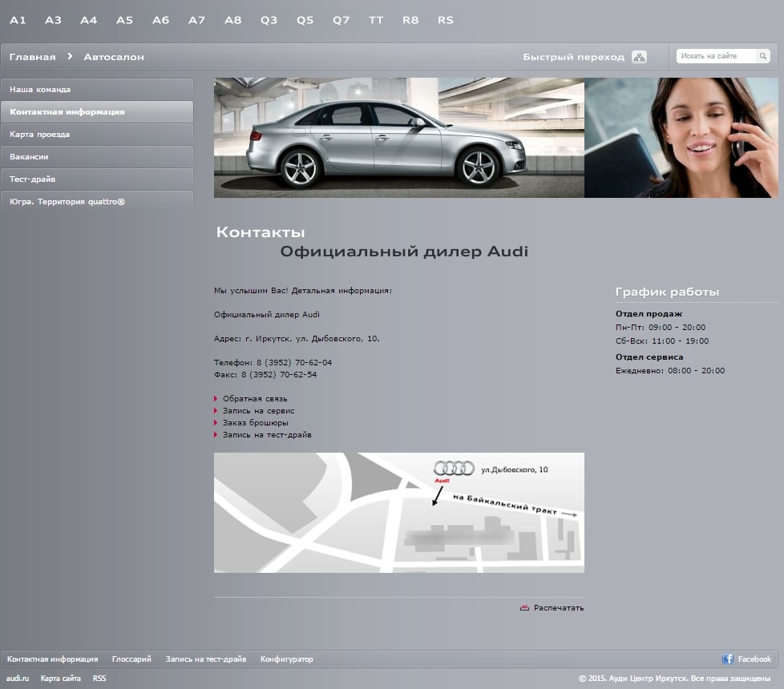Go to Главная in the breadcrumb
784x689 pixels.
(33, 57)
